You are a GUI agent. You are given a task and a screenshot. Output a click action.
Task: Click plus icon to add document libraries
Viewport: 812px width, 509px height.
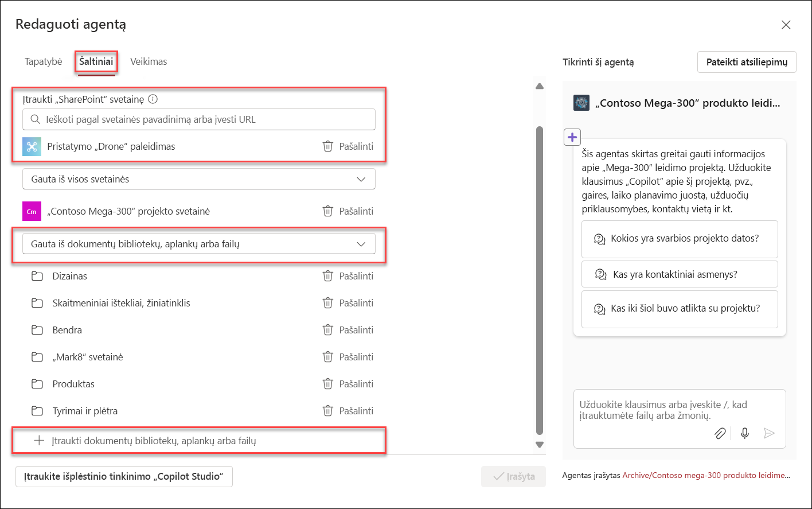pyautogui.click(x=39, y=441)
